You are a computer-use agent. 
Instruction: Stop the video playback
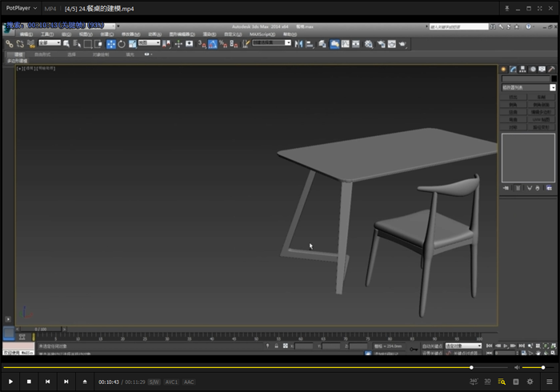[x=29, y=382]
